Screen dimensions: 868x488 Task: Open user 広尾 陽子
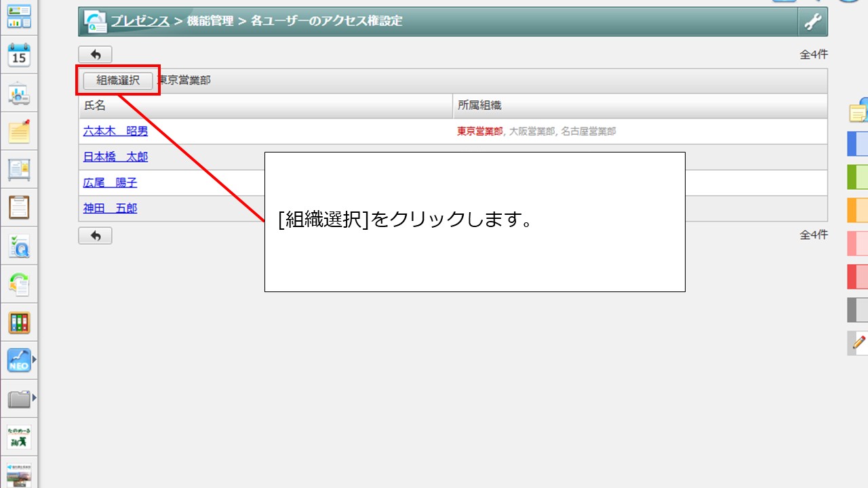pos(110,182)
